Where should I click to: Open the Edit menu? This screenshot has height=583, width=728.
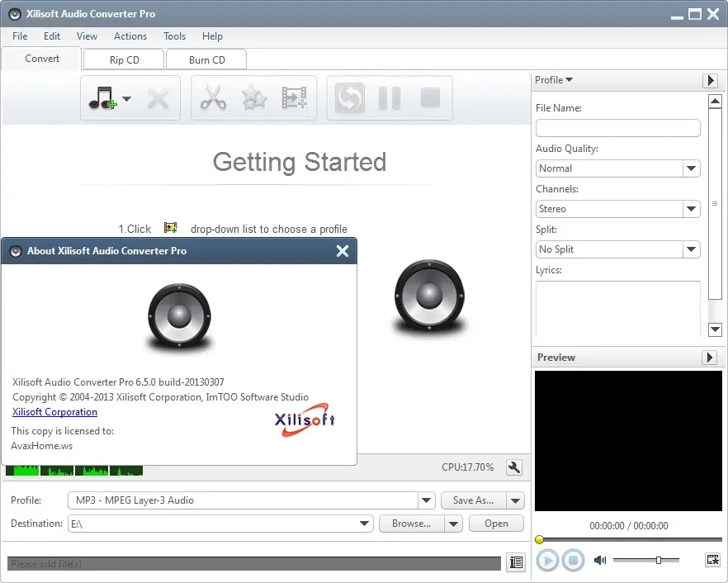coord(52,36)
